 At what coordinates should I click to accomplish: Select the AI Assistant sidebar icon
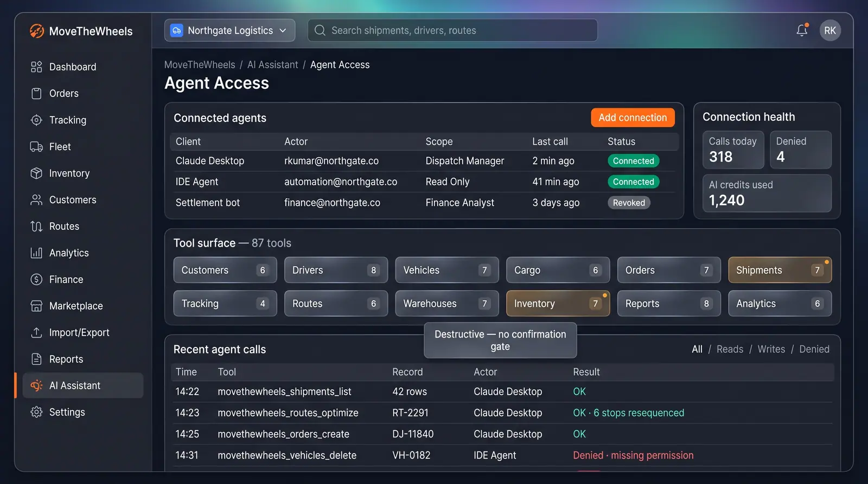coord(36,385)
